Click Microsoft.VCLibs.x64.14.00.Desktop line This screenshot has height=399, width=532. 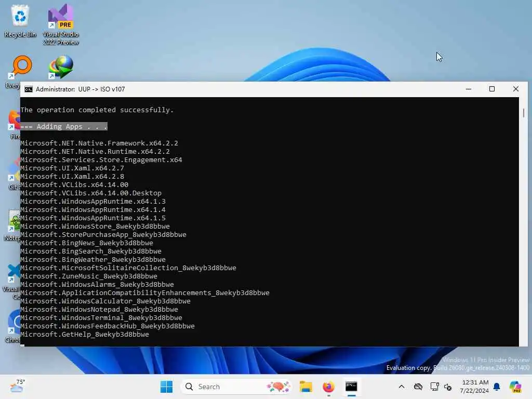click(x=91, y=193)
